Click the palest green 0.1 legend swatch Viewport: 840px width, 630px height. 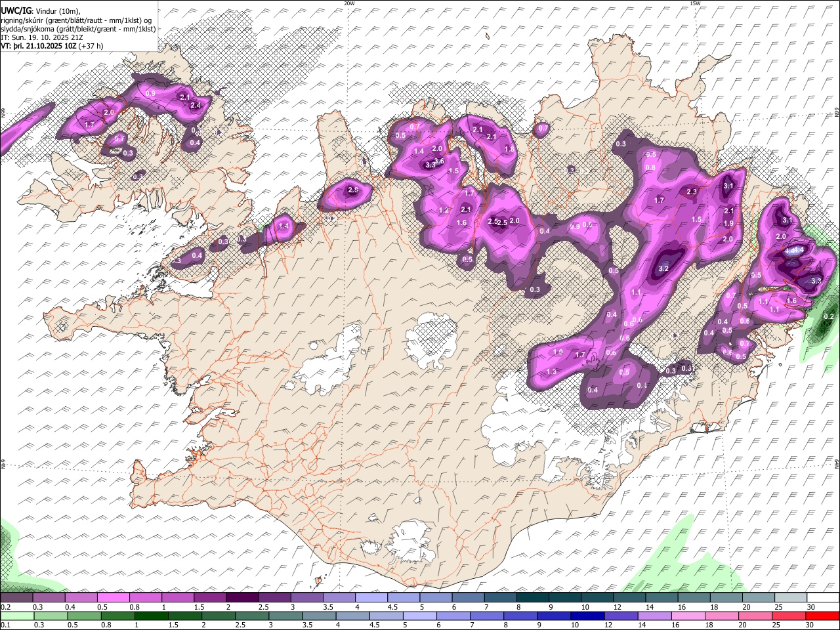click(x=17, y=616)
